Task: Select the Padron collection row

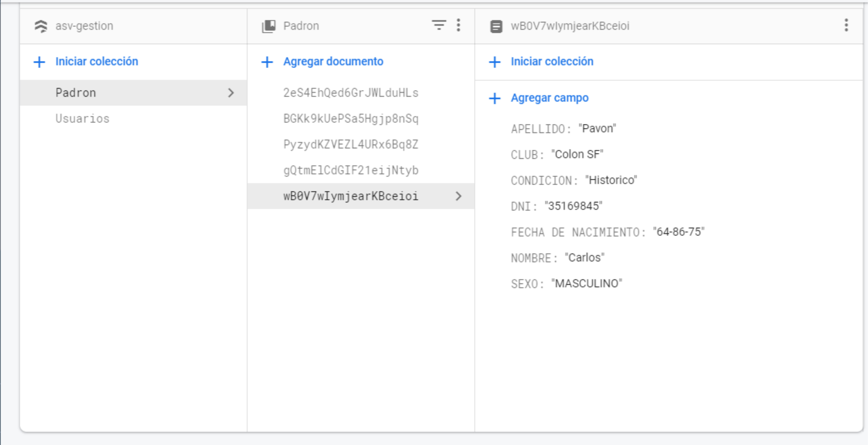Action: point(133,93)
